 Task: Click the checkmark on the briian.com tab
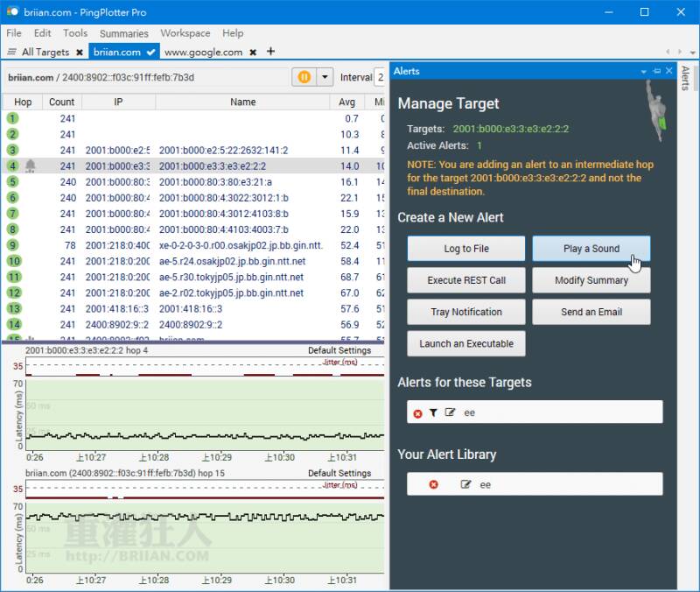pyautogui.click(x=150, y=53)
